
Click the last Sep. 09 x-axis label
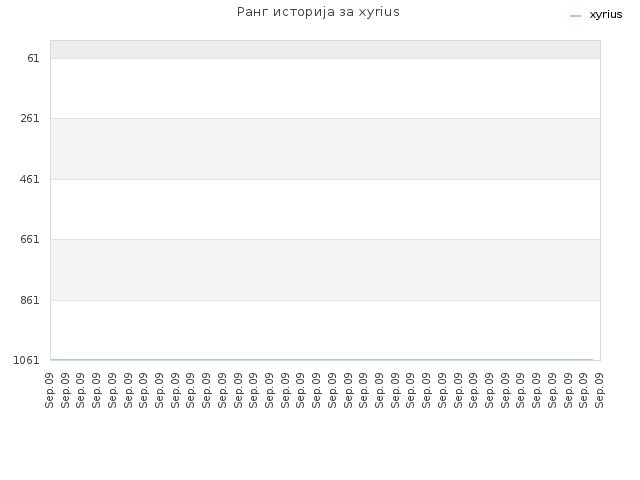click(599, 390)
